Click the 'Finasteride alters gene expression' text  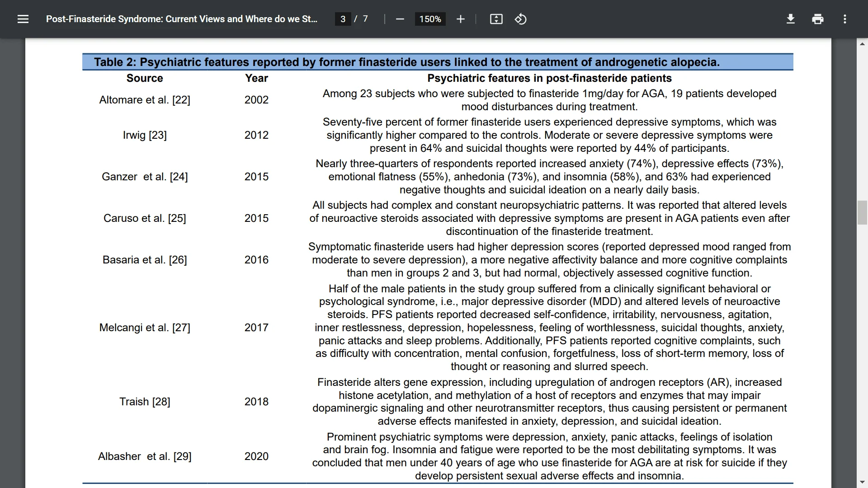click(x=549, y=402)
